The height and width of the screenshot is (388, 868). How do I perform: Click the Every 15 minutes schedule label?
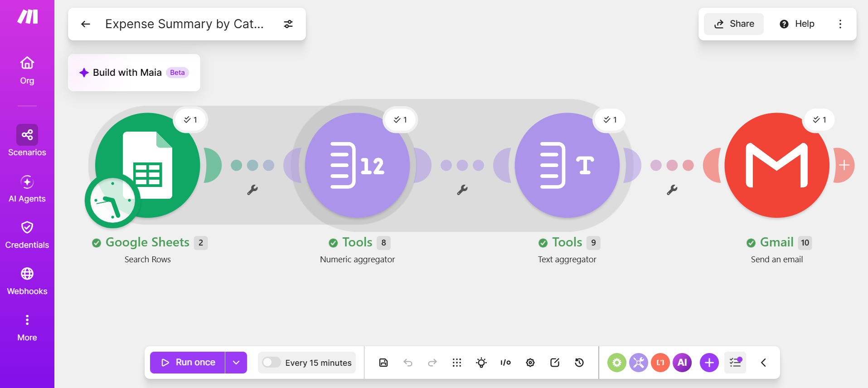click(x=318, y=363)
